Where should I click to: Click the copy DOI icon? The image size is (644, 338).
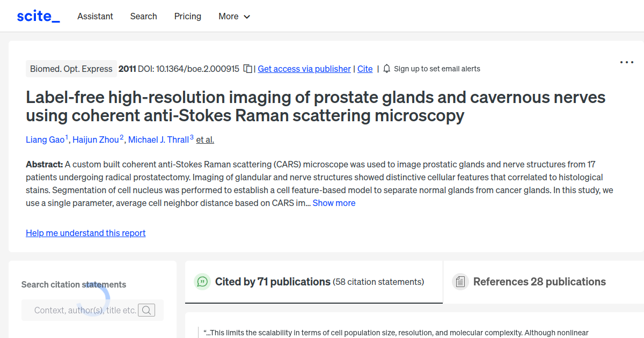click(x=247, y=69)
